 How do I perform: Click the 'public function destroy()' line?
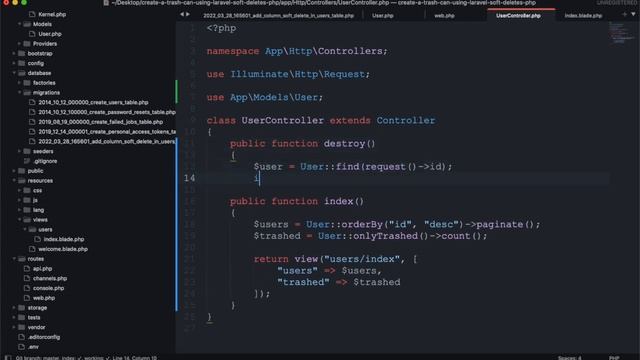[302, 144]
